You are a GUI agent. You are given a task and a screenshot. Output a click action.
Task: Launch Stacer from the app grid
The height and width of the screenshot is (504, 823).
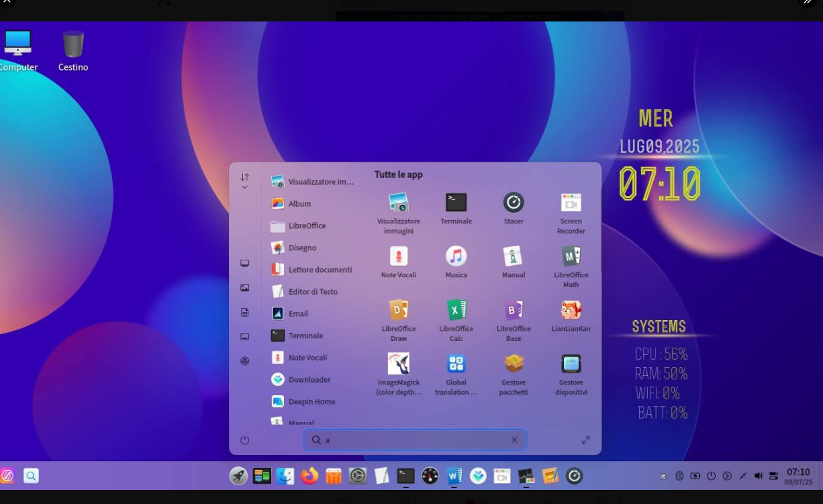tap(514, 203)
